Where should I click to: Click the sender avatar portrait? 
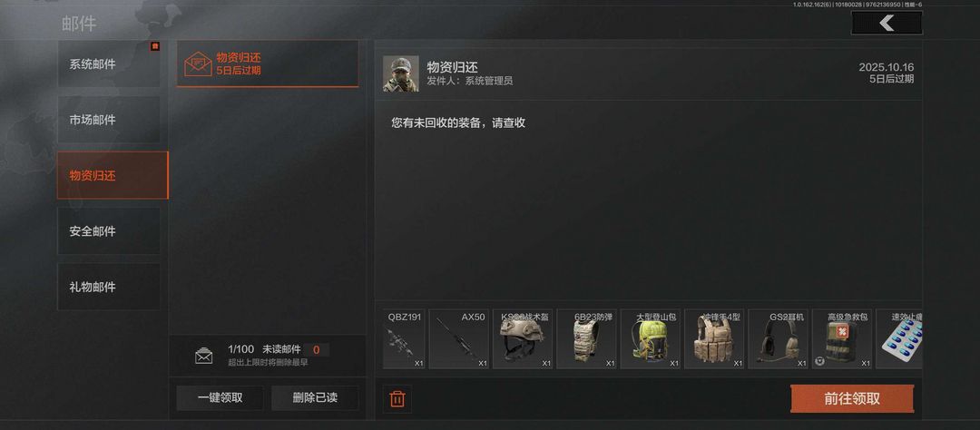[401, 73]
